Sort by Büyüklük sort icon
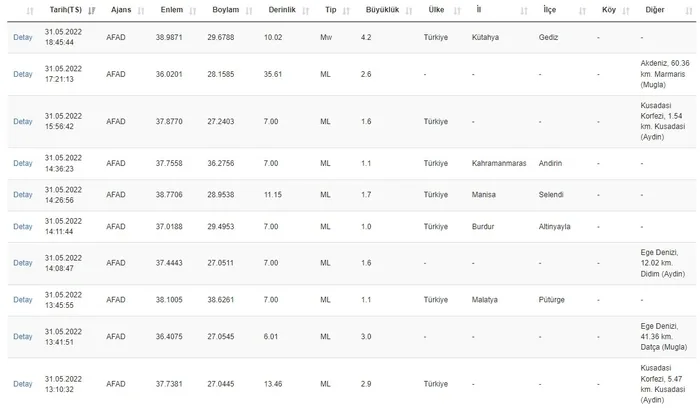The width and height of the screenshot is (700, 408). click(x=409, y=11)
